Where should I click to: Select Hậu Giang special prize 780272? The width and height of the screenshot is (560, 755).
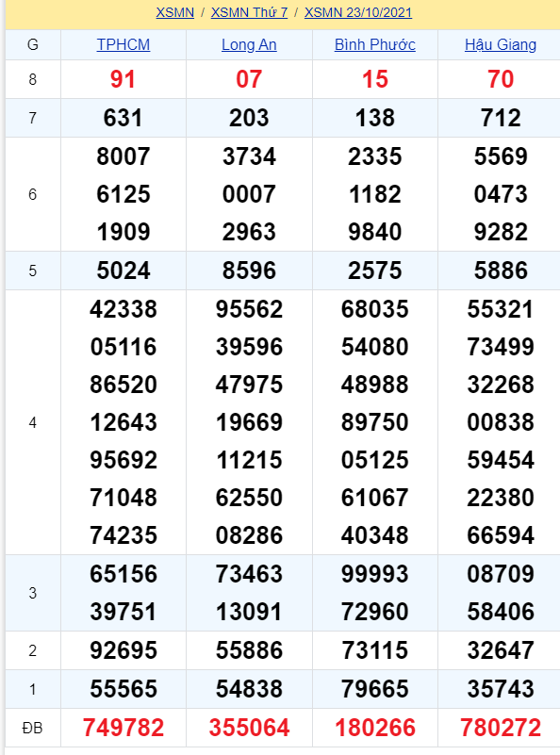(501, 727)
